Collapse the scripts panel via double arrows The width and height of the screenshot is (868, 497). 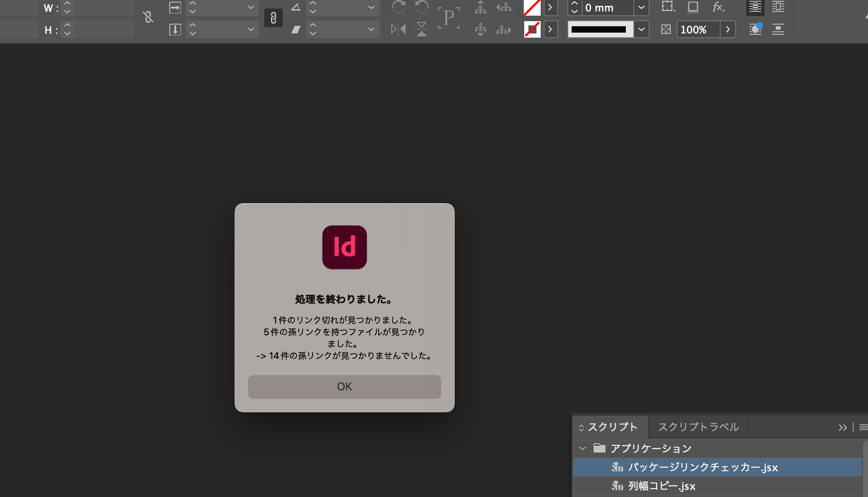click(x=843, y=428)
